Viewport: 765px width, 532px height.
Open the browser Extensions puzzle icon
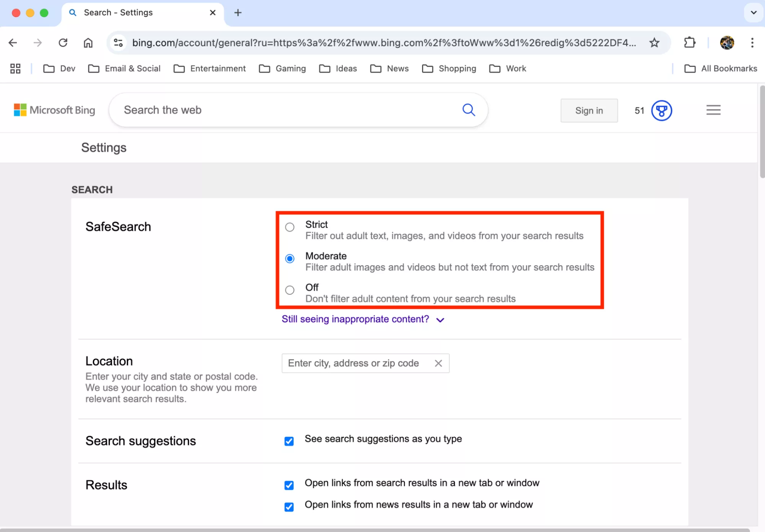[x=689, y=42]
